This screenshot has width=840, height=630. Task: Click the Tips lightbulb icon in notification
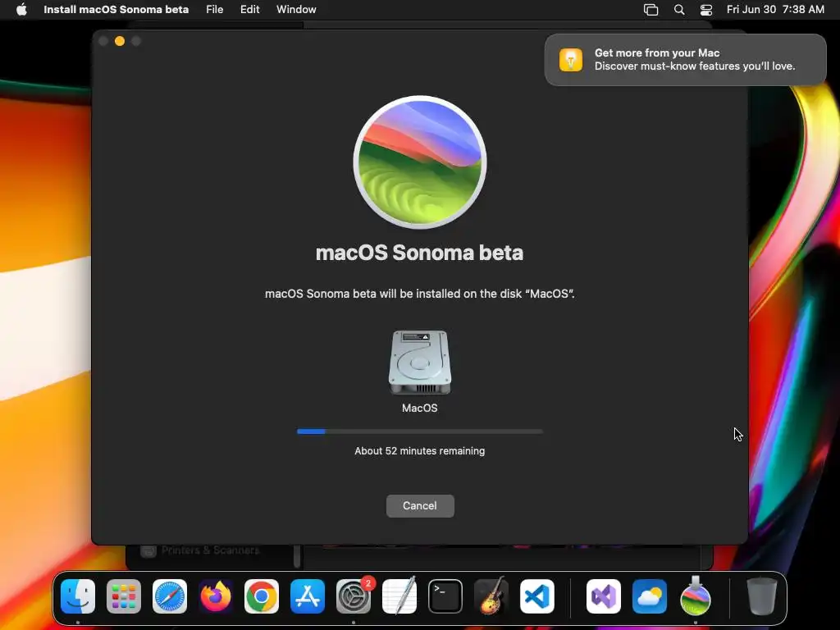[x=571, y=59]
